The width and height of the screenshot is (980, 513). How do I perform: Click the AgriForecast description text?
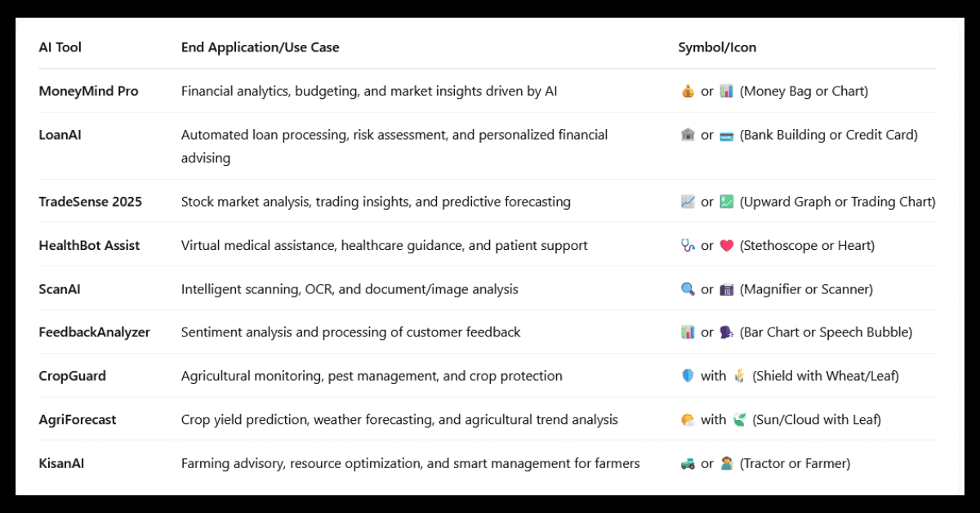pyautogui.click(x=399, y=420)
